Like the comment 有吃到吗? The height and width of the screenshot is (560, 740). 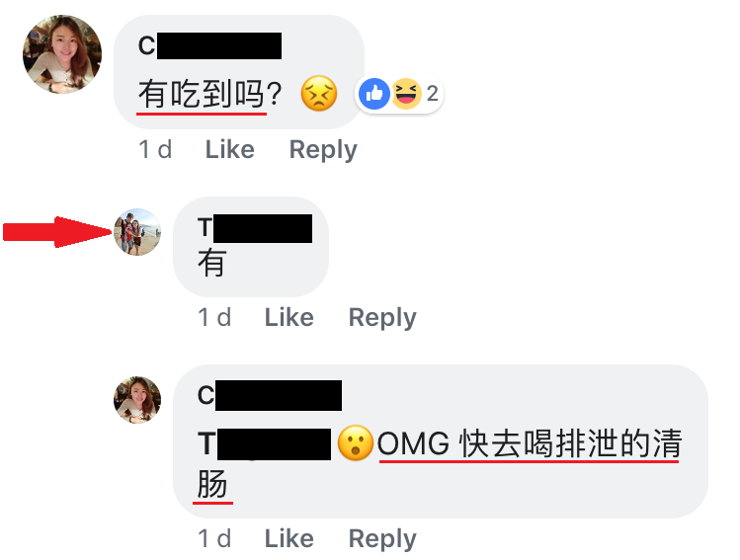[230, 149]
